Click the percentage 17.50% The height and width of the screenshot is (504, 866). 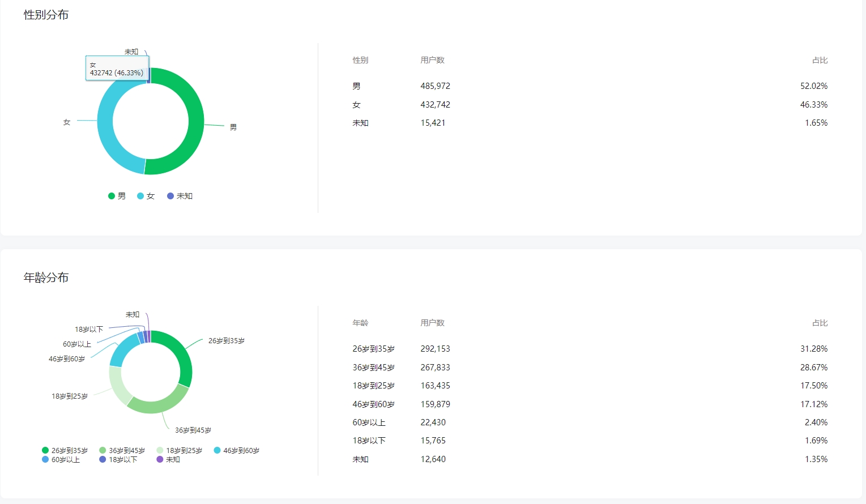pos(814,386)
